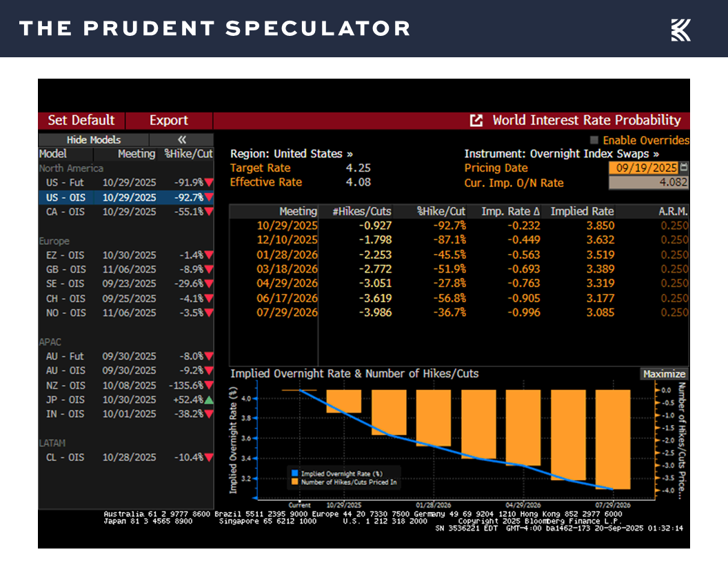Viewport: 728px width, 563px height.
Task: Enable the Overrides checkbox
Action: point(594,140)
